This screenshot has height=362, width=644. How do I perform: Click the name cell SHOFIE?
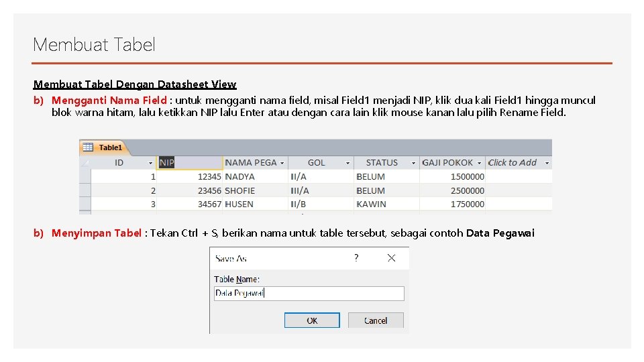tap(256, 190)
